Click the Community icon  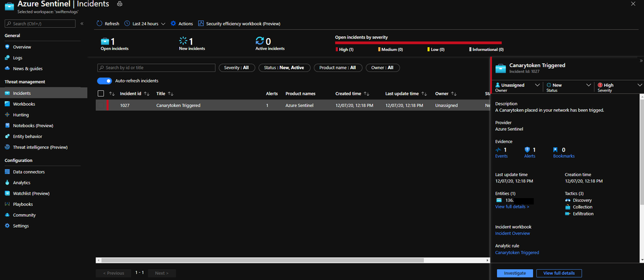point(7,215)
